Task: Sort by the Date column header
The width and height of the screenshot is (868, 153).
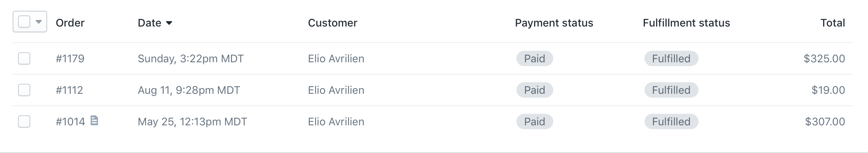Action: 150,23
